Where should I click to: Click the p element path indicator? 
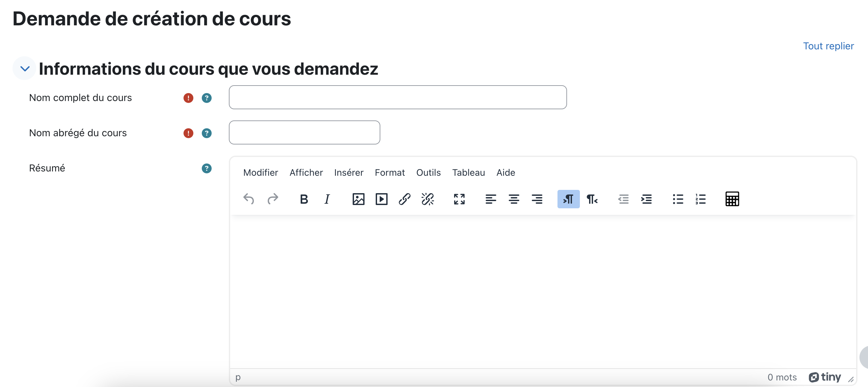[238, 377]
